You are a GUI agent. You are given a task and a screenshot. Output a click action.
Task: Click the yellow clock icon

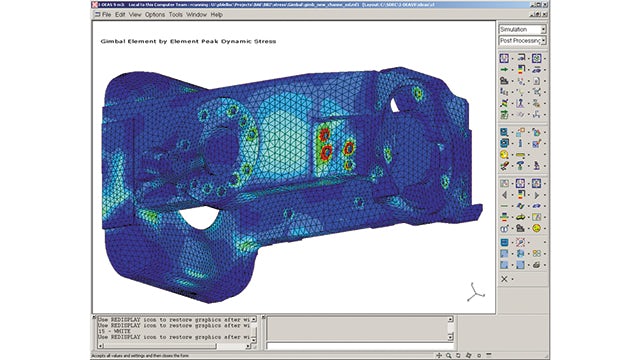(x=504, y=155)
